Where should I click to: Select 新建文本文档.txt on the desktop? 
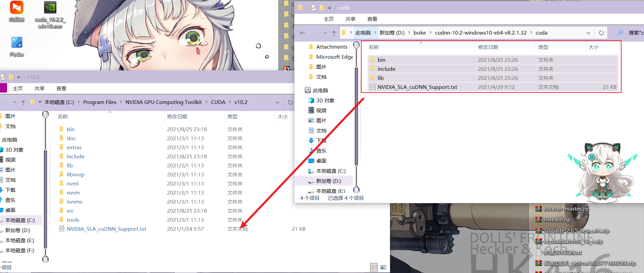558,252
